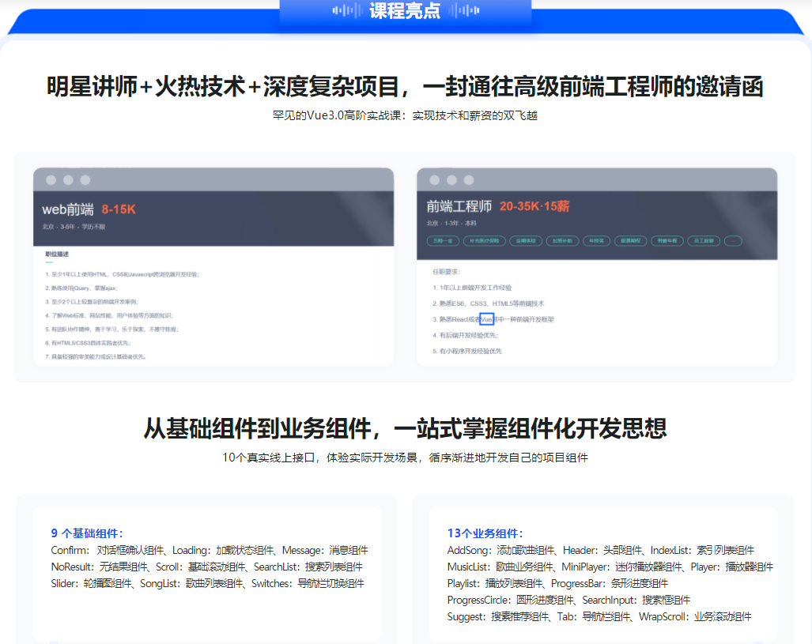Click the sound wave icon left of 课程亮点
The image size is (812, 644).
click(346, 11)
